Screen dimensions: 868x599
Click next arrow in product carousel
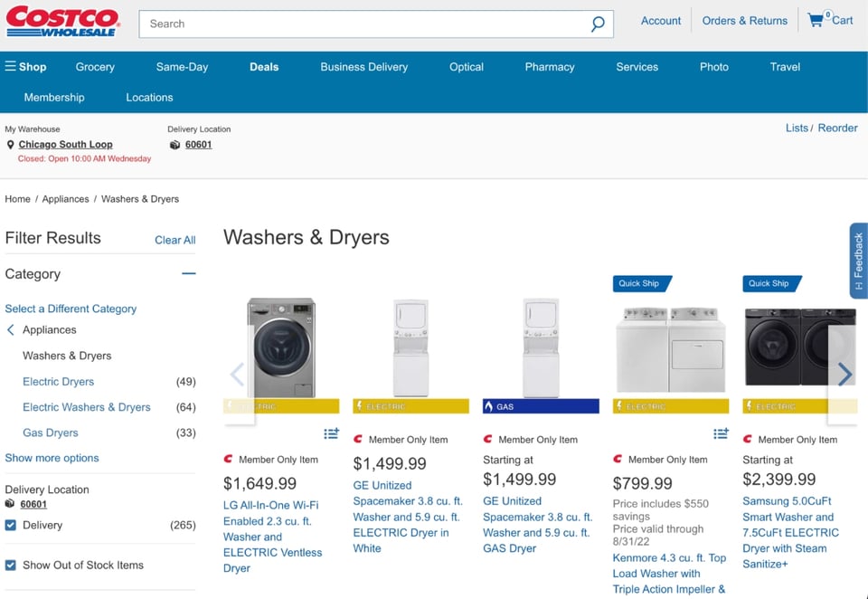tap(844, 375)
